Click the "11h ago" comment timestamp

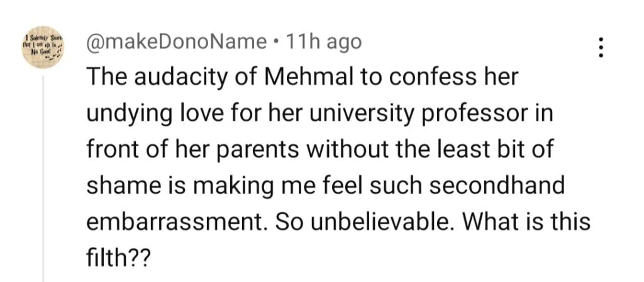[x=323, y=42]
